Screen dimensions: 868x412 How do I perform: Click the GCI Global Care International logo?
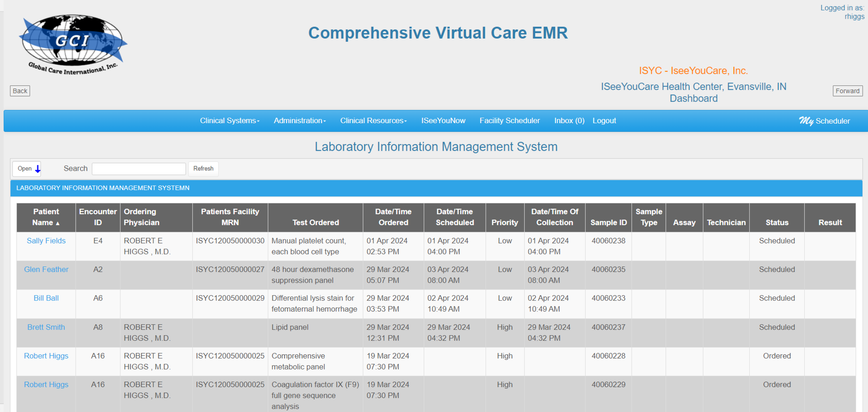click(73, 44)
